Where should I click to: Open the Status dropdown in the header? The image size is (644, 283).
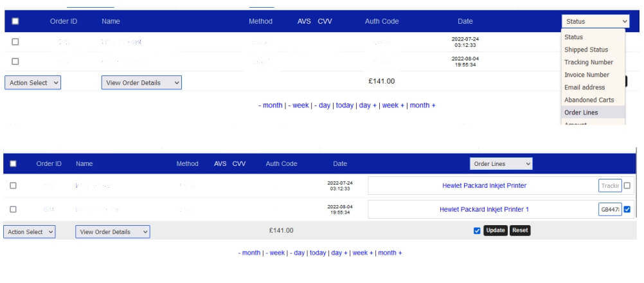click(595, 21)
